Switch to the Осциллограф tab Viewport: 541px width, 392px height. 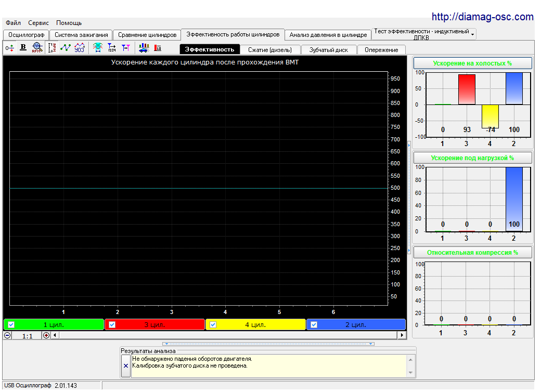(26, 35)
